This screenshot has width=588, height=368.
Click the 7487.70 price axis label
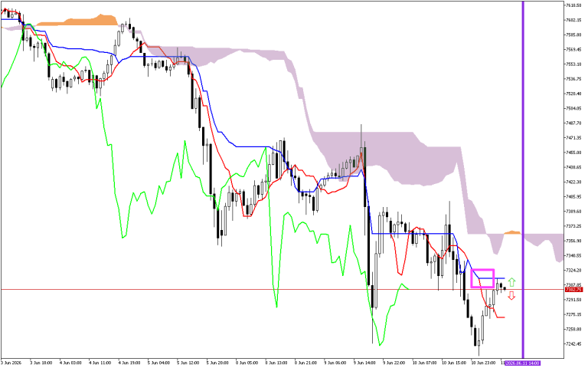click(573, 123)
